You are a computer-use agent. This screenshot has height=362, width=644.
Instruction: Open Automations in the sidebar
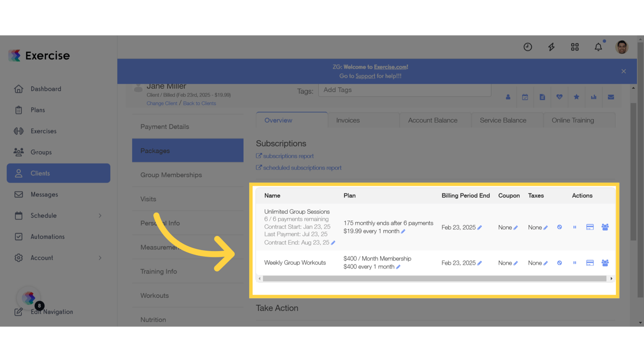(58, 237)
